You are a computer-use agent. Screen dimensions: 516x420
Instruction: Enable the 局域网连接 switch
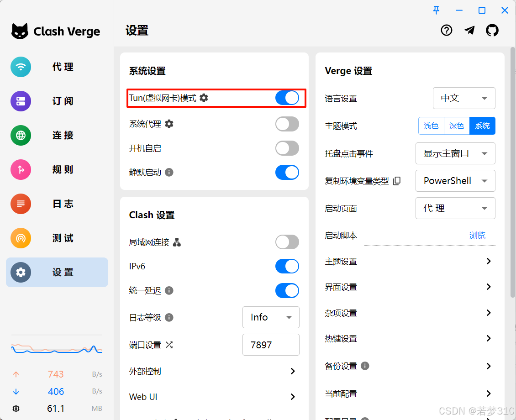click(x=287, y=242)
